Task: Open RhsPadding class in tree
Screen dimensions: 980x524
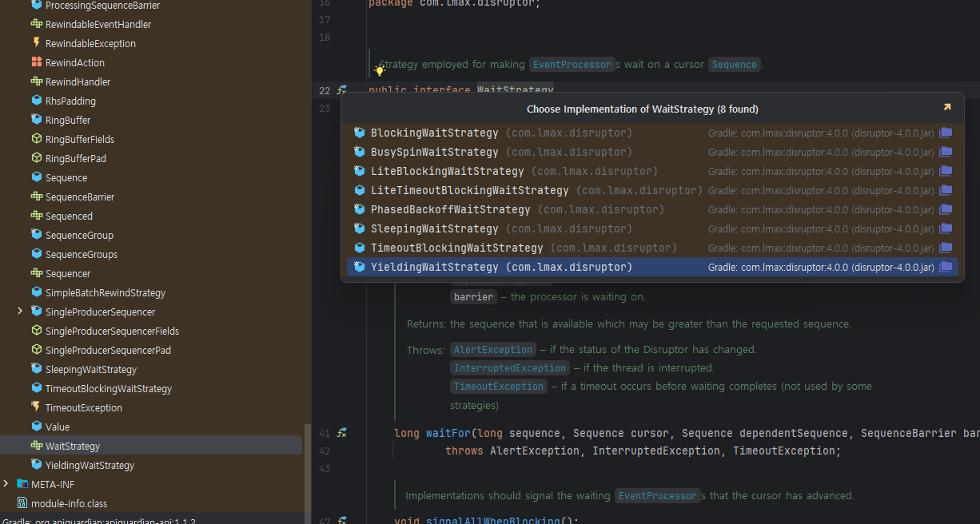Action: 70,101
